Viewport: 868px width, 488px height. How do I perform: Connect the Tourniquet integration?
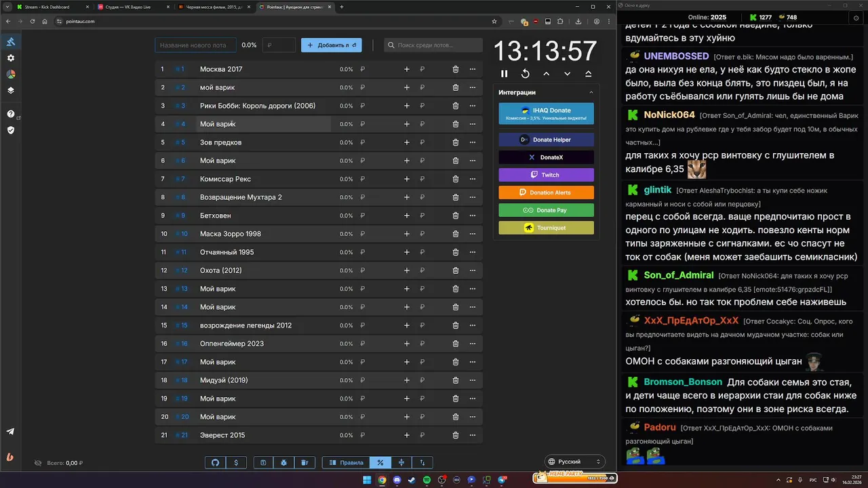pyautogui.click(x=546, y=228)
